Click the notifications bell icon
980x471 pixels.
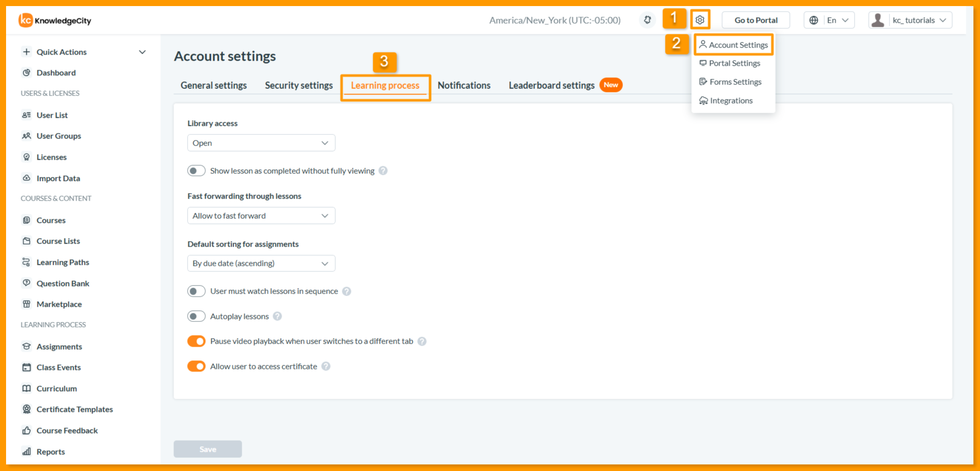pos(647,20)
